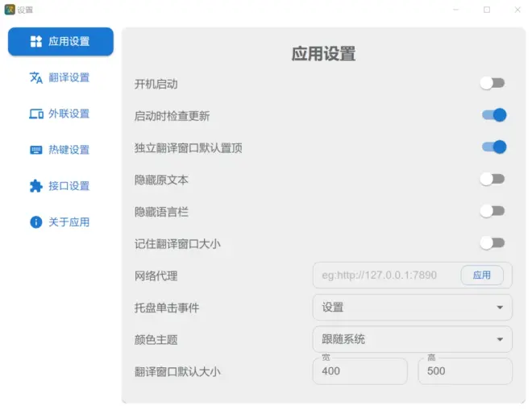Click the 热键设置 keyboard icon
532x418 pixels.
(35, 150)
